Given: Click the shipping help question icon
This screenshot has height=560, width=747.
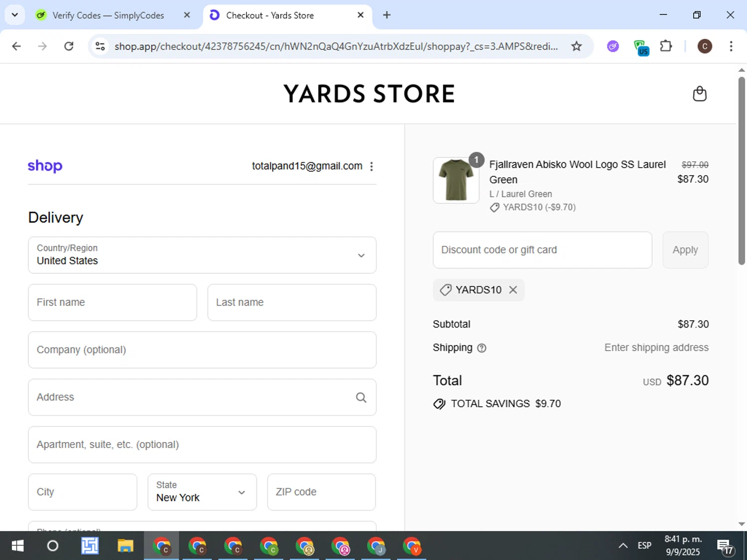Looking at the screenshot, I should pyautogui.click(x=482, y=348).
